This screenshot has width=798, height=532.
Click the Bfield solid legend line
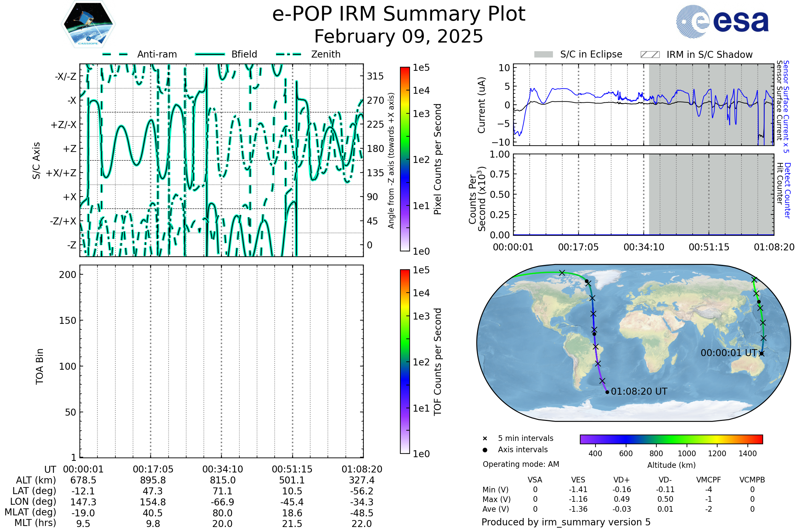pyautogui.click(x=210, y=54)
